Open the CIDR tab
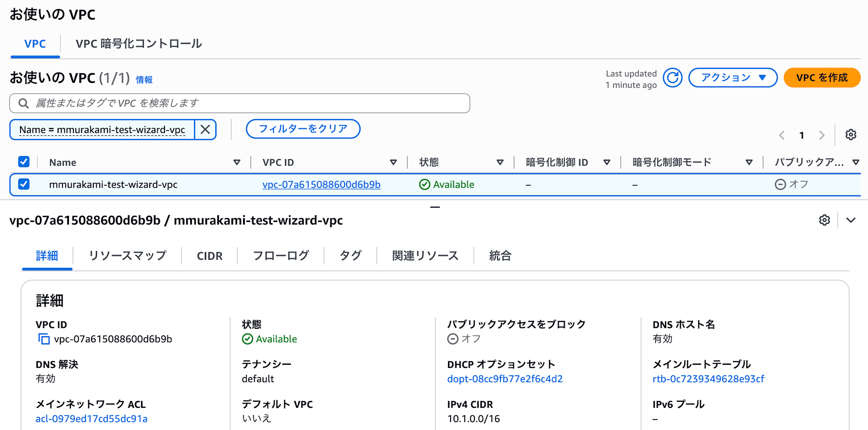 (210, 256)
